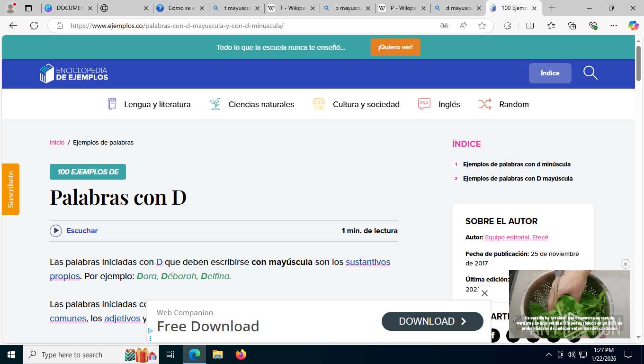Open 'Equipo editorial, Etecé' author link

point(517,237)
